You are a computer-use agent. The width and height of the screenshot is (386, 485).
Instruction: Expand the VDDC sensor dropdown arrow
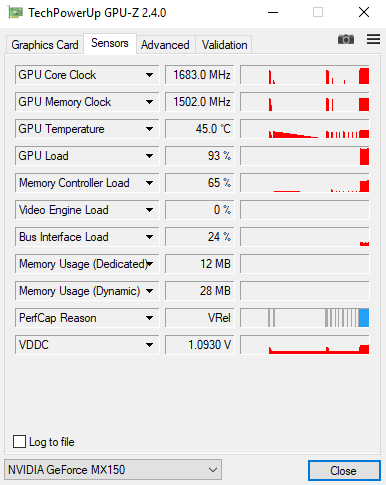[149, 345]
